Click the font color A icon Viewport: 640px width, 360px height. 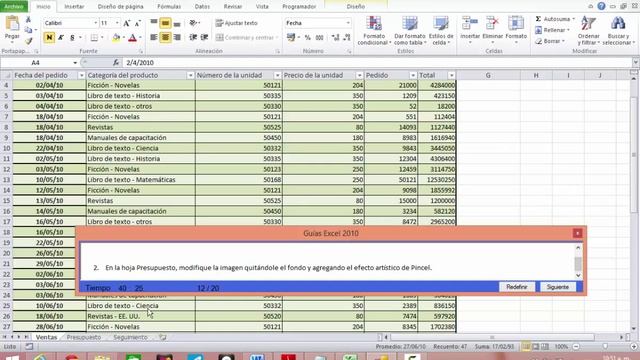(x=132, y=38)
